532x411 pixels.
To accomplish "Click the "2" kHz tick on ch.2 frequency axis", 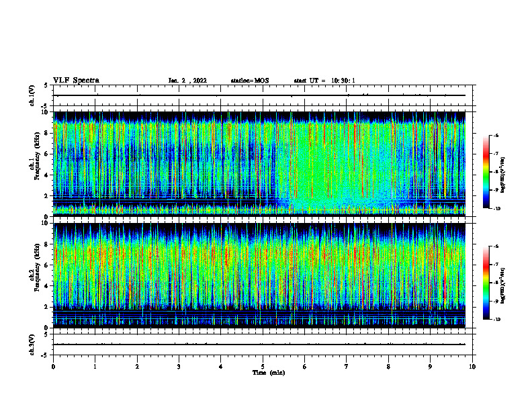I will 47,307.
